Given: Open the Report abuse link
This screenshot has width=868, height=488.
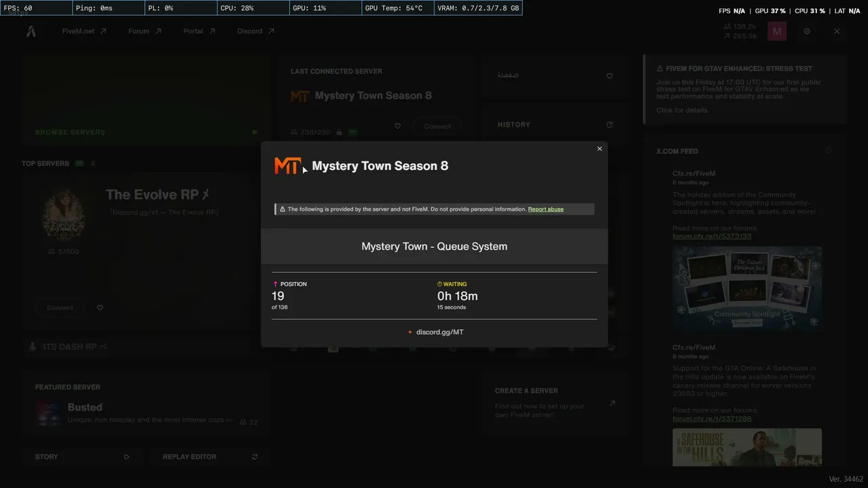Looking at the screenshot, I should pos(546,209).
